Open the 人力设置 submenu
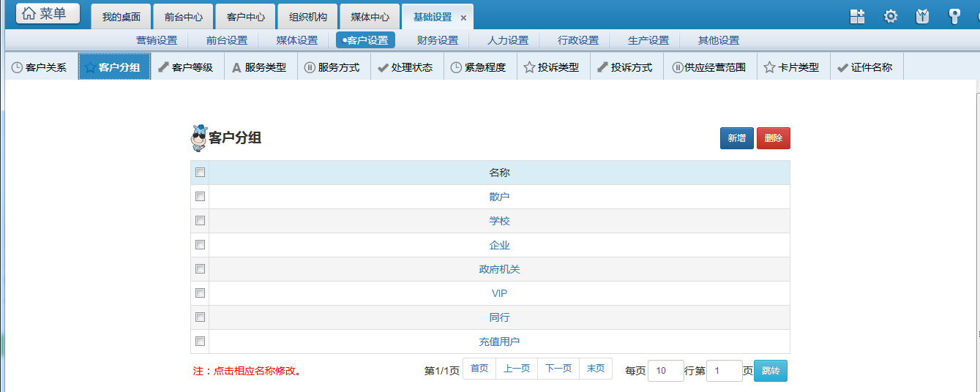 pos(508,40)
